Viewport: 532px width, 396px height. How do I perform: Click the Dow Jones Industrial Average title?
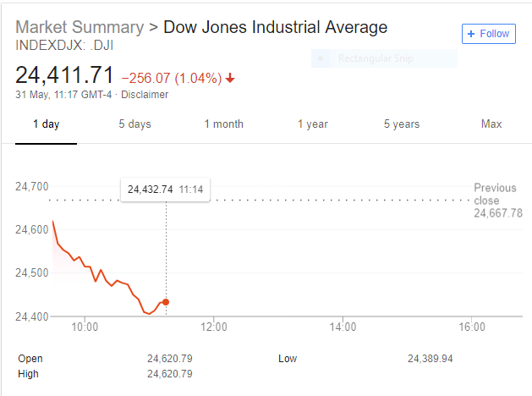tap(275, 27)
